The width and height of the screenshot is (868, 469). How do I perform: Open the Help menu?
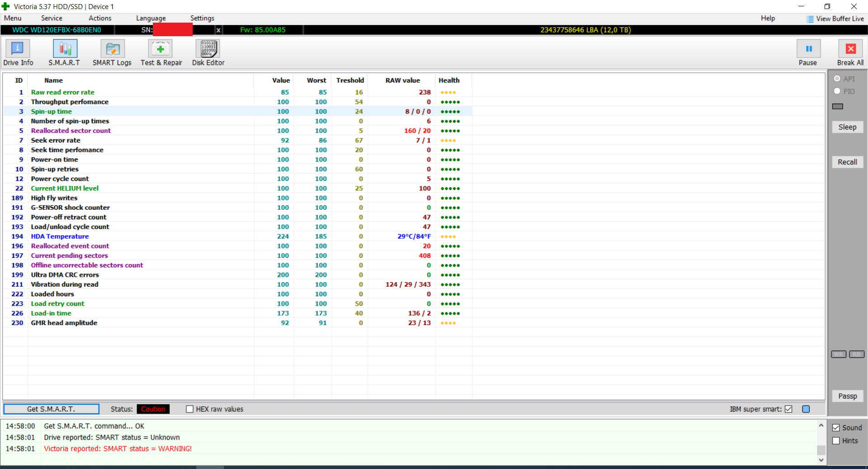point(768,18)
